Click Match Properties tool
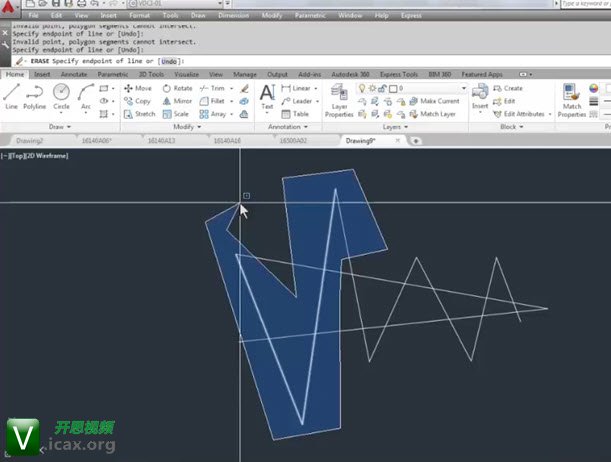Viewport: 611px width, 462px height. (x=572, y=101)
